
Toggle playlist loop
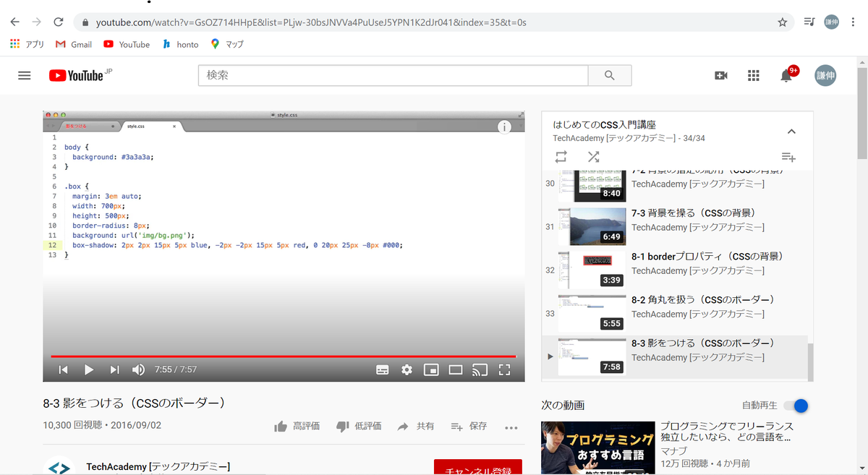pos(561,156)
